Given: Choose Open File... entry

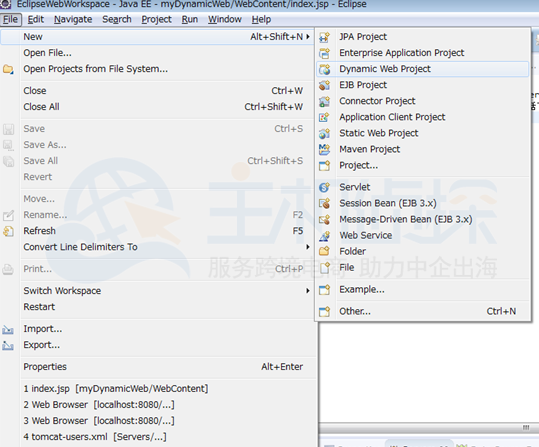Looking at the screenshot, I should (x=157, y=53).
